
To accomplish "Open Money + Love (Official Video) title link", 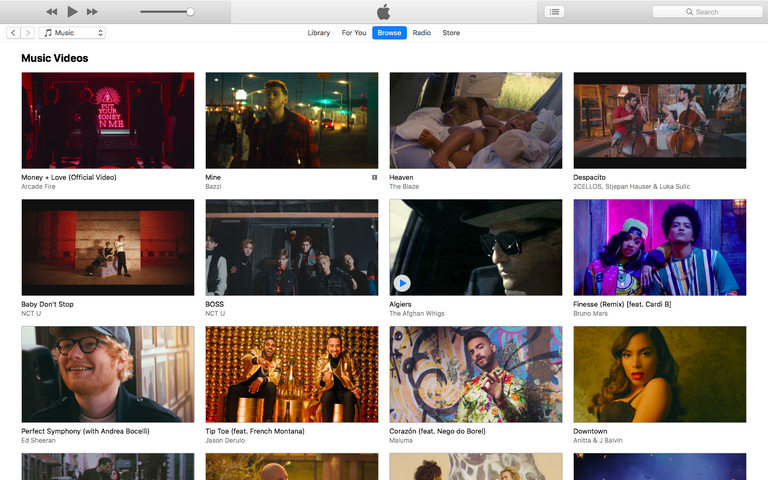I will click(69, 177).
